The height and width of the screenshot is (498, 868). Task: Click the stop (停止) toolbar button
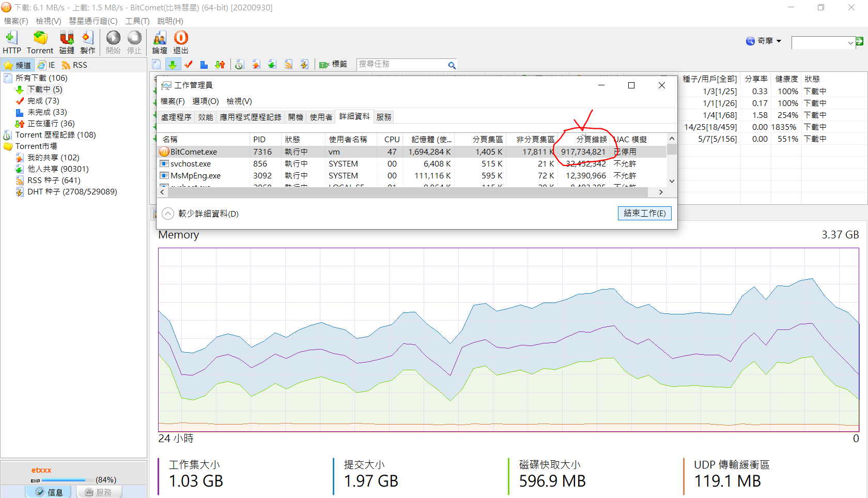134,42
